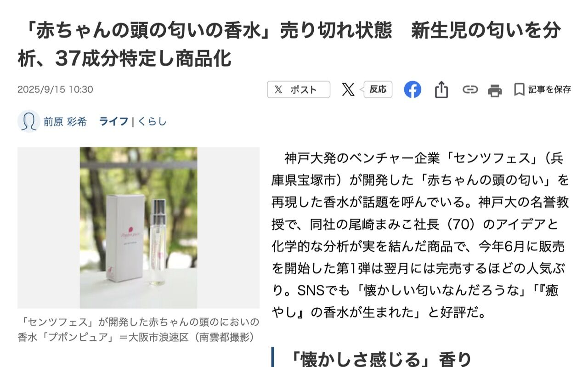This screenshot has height=367, width=588.
Task: Click the 2025/9/15 10:30 timestamp
Action: coord(55,90)
